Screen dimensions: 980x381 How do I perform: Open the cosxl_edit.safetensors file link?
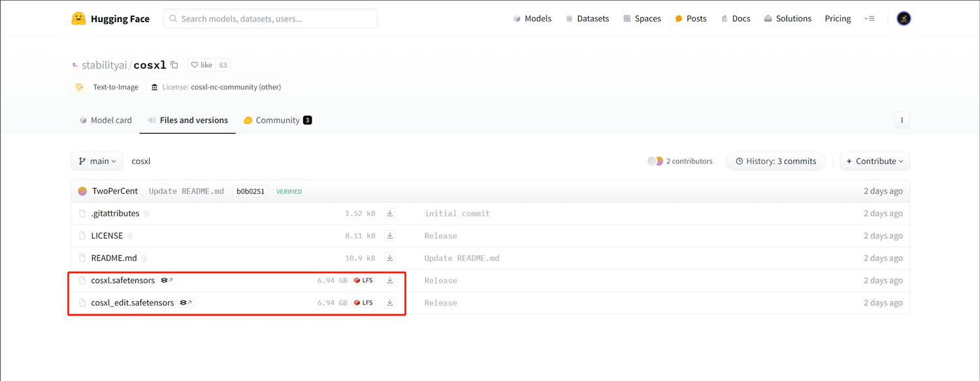tap(133, 303)
